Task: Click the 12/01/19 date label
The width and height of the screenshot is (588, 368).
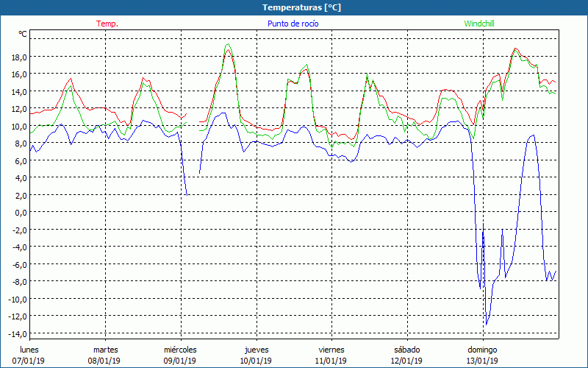Action: coord(406,361)
